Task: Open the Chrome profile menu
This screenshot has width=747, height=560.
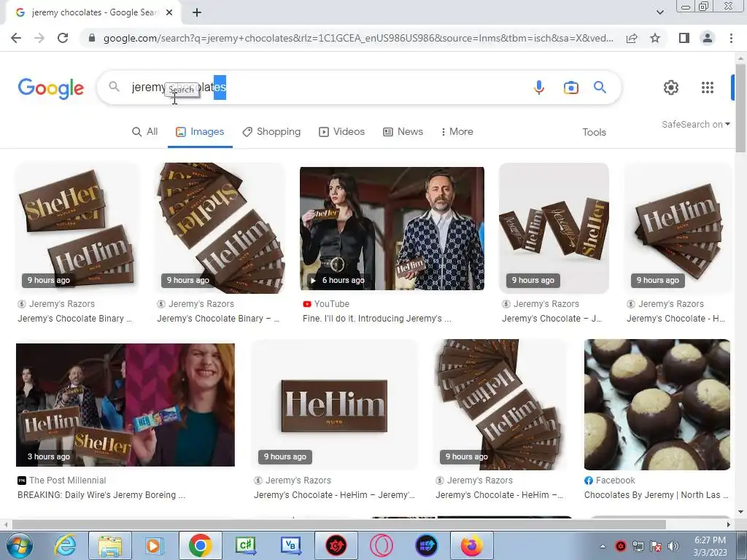Action: click(x=708, y=38)
